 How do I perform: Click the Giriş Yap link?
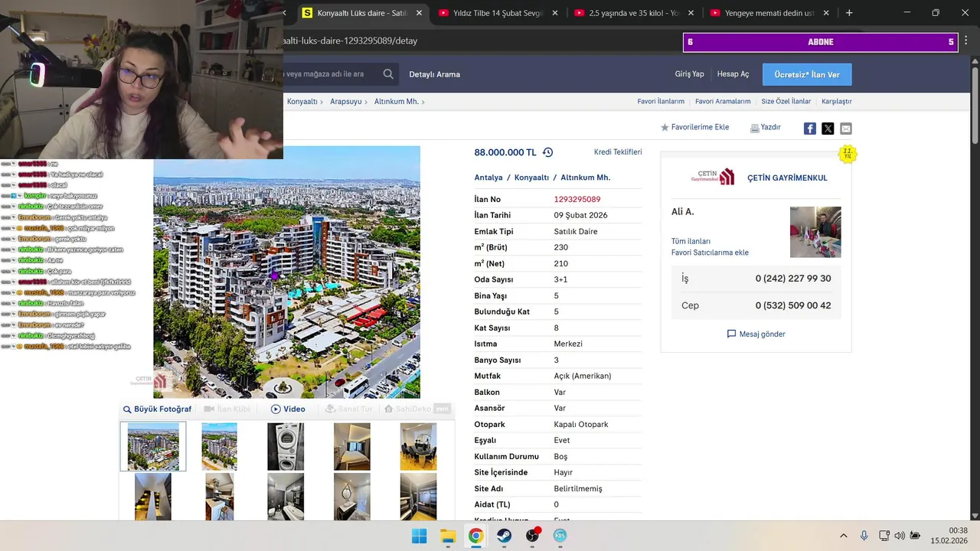click(689, 74)
